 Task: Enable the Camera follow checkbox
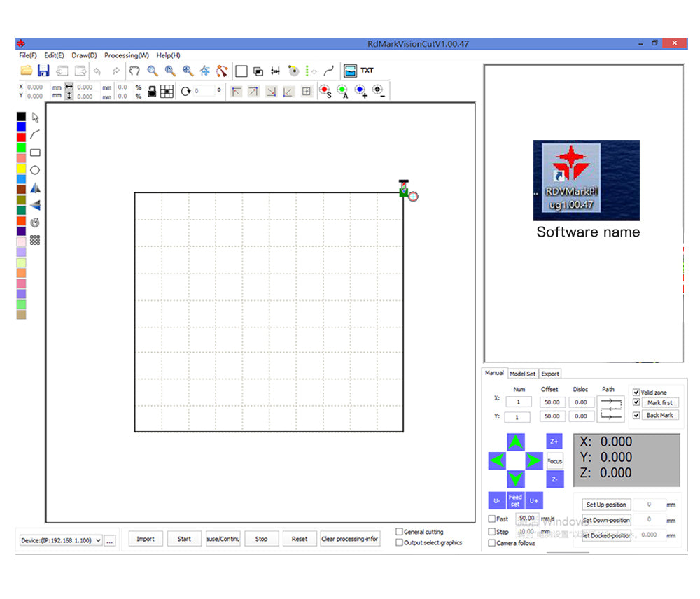tap(492, 543)
